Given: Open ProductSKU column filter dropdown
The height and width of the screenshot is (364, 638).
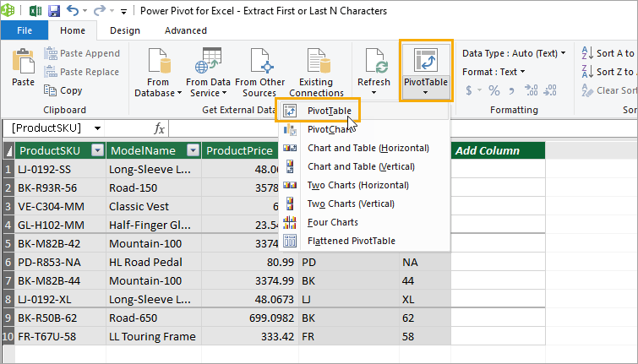Looking at the screenshot, I should (x=98, y=150).
